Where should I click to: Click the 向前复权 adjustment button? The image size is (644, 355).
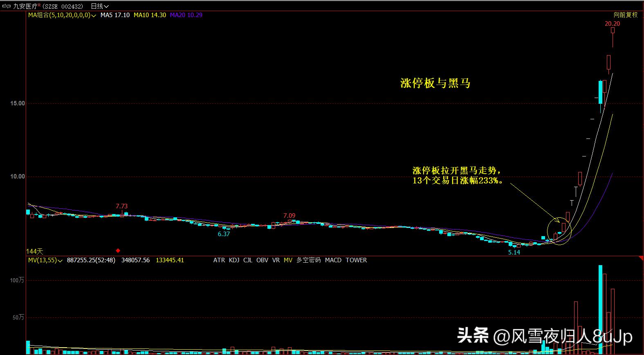tap(626, 15)
